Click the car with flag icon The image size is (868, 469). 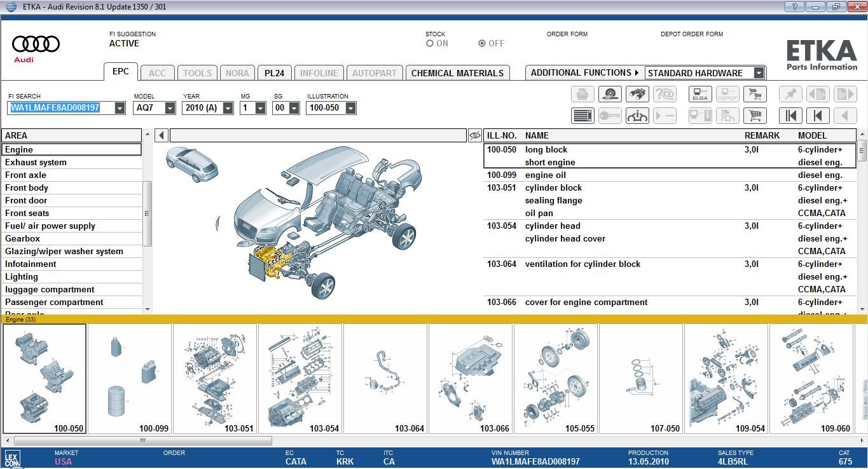coord(727,116)
